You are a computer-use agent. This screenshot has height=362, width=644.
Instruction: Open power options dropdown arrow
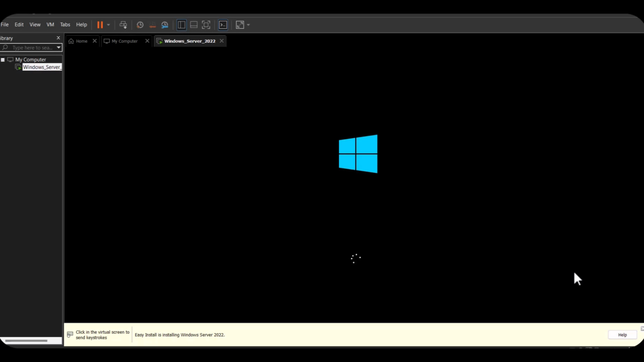[x=108, y=25]
